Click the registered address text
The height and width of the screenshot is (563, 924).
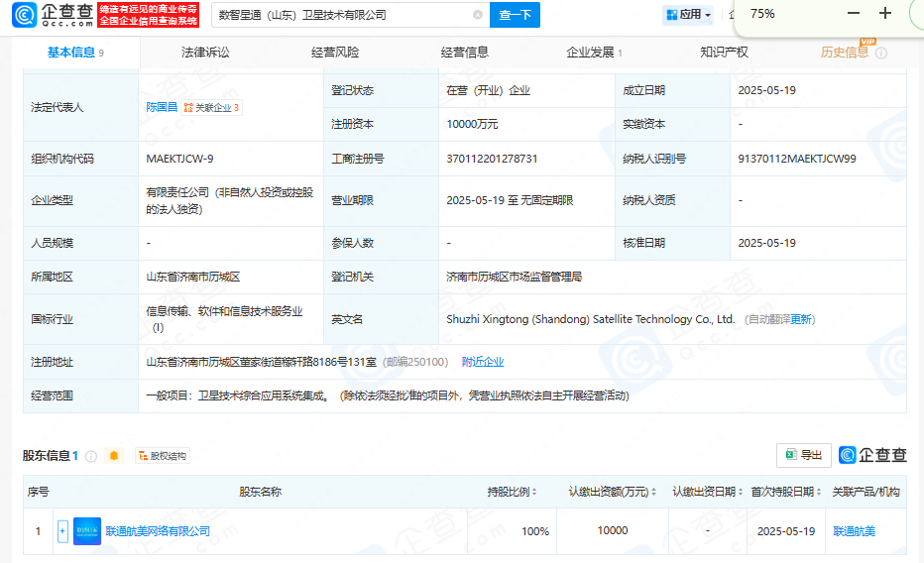(261, 362)
